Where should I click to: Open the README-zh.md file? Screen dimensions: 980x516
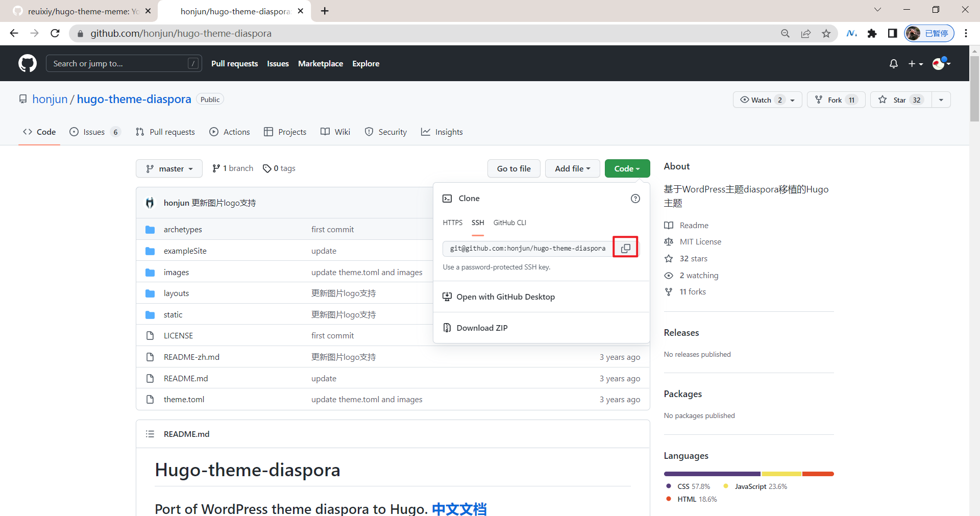191,357
